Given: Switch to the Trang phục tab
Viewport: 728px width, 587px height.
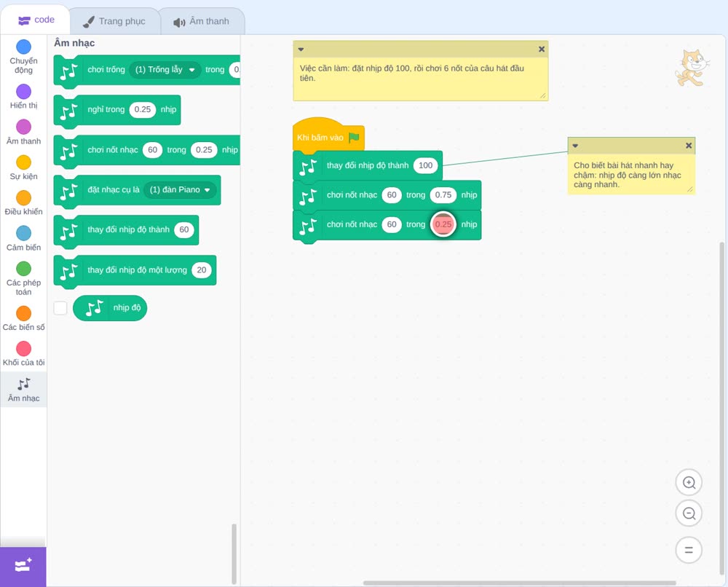Looking at the screenshot, I should tap(114, 21).
